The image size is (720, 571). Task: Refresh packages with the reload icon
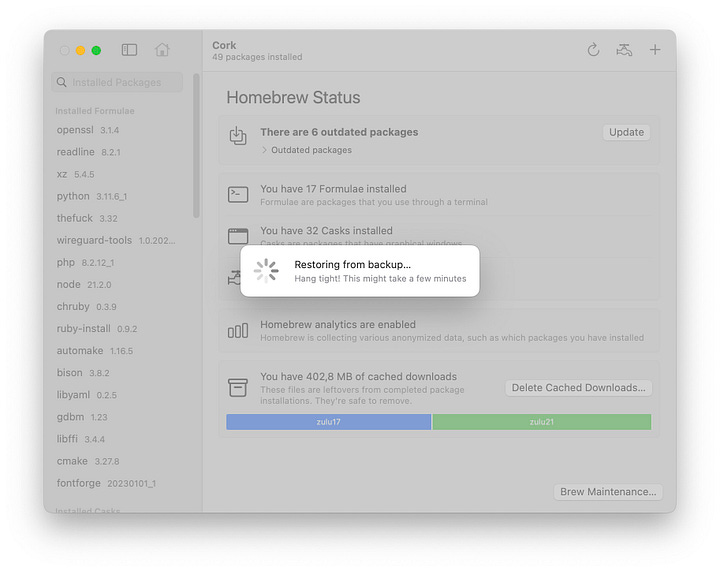pyautogui.click(x=593, y=50)
